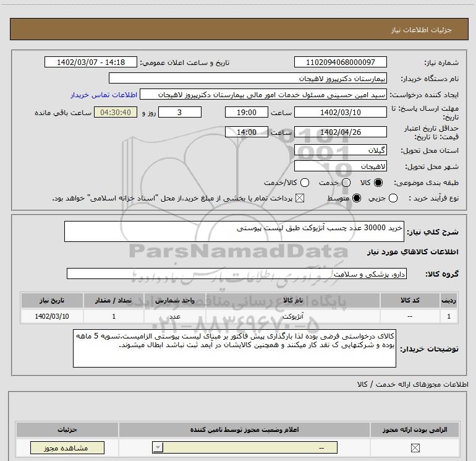Select the خدمت radio button

click(346, 183)
